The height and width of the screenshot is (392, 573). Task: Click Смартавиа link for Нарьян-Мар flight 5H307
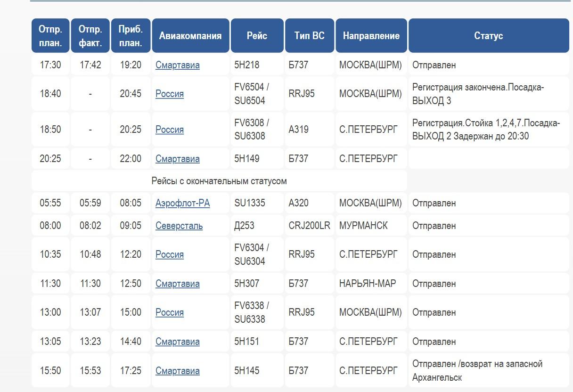[177, 284]
